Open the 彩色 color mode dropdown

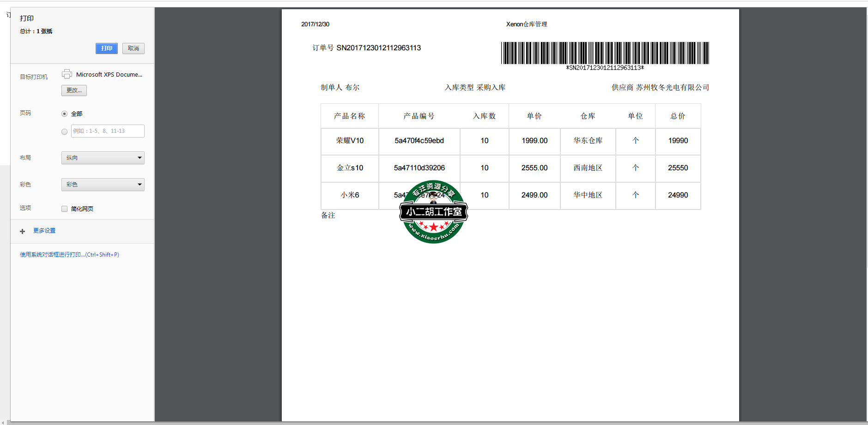pyautogui.click(x=103, y=185)
